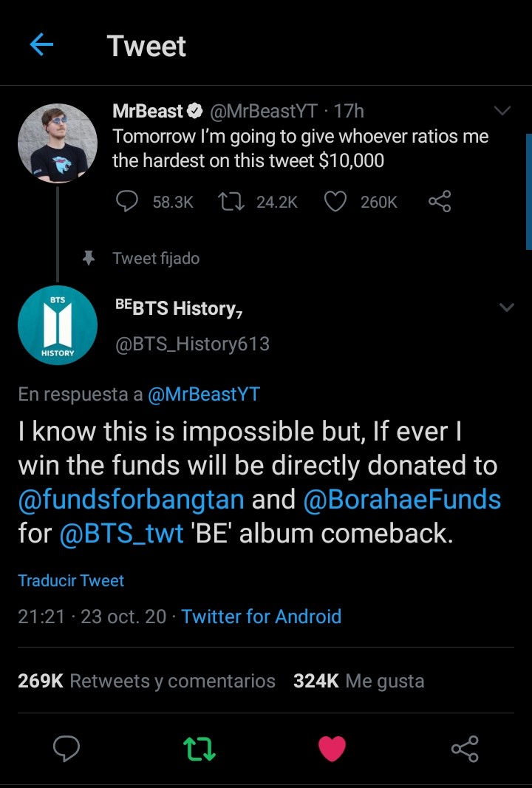Image resolution: width=532 pixels, height=788 pixels.
Task: Undo retweet with green retweet icon
Action: point(199,748)
